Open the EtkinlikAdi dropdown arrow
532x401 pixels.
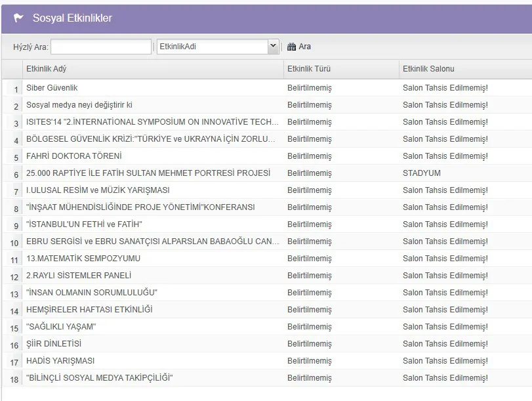(273, 47)
